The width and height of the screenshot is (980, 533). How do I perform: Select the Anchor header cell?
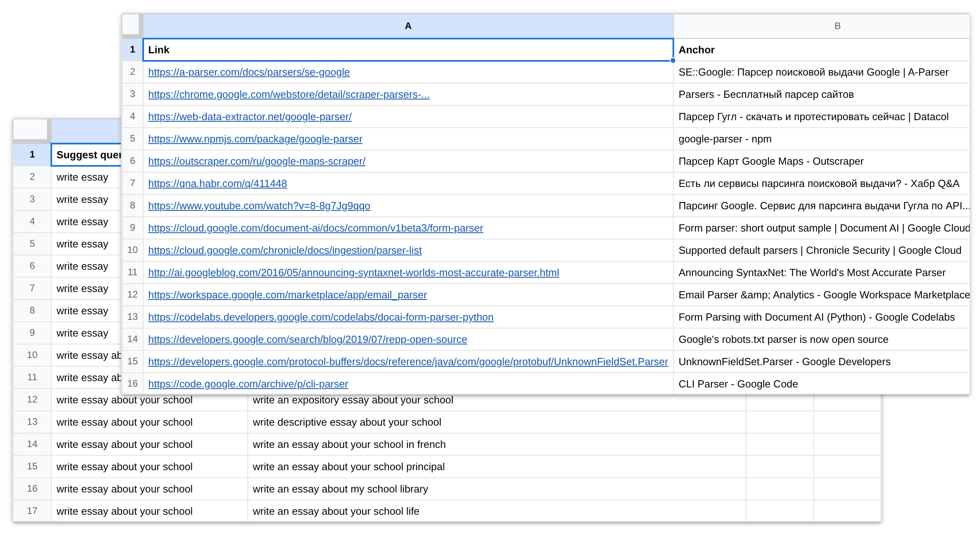(x=822, y=50)
